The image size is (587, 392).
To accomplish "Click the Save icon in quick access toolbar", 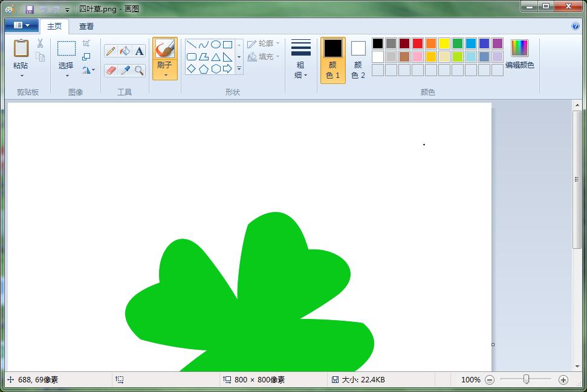I will click(x=29, y=9).
